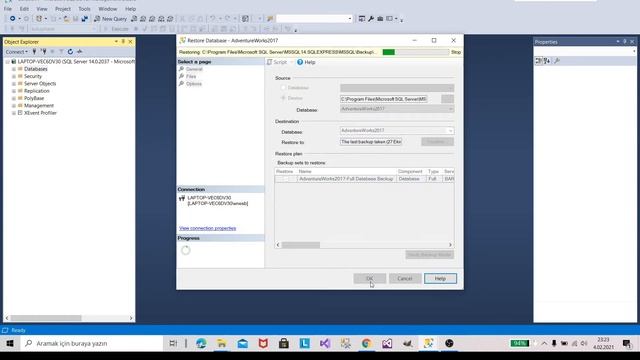Click the Timeline button
The height and width of the screenshot is (360, 640).
437,142
